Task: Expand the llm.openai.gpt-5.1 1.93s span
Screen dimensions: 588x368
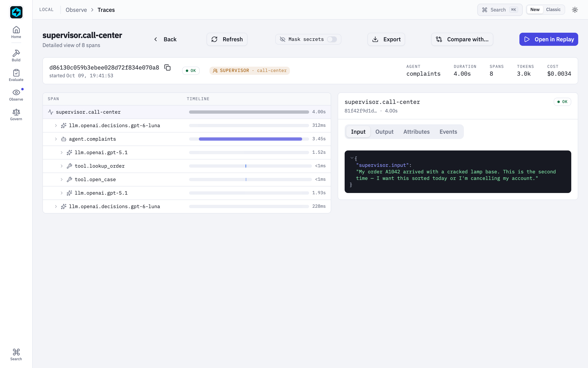Action: point(62,193)
